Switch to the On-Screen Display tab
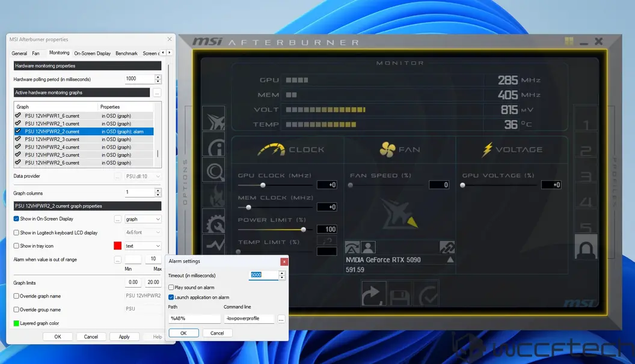Image resolution: width=635 pixels, height=364 pixels. [x=93, y=53]
